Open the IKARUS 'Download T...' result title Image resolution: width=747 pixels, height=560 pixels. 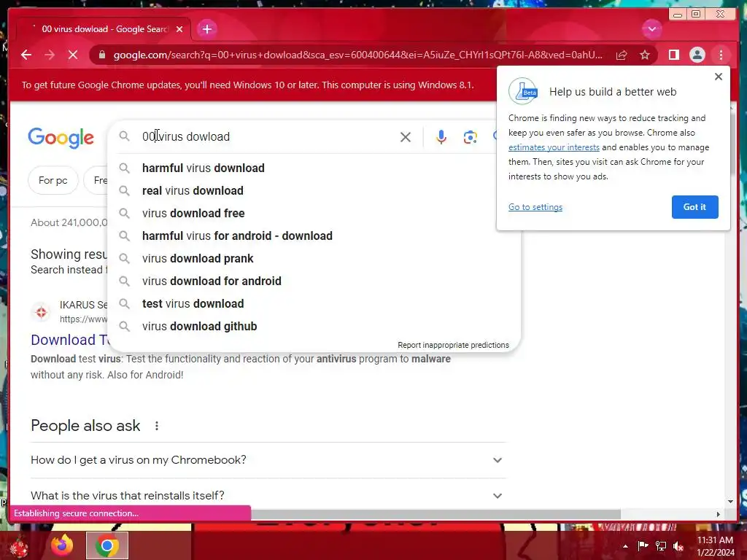point(70,340)
